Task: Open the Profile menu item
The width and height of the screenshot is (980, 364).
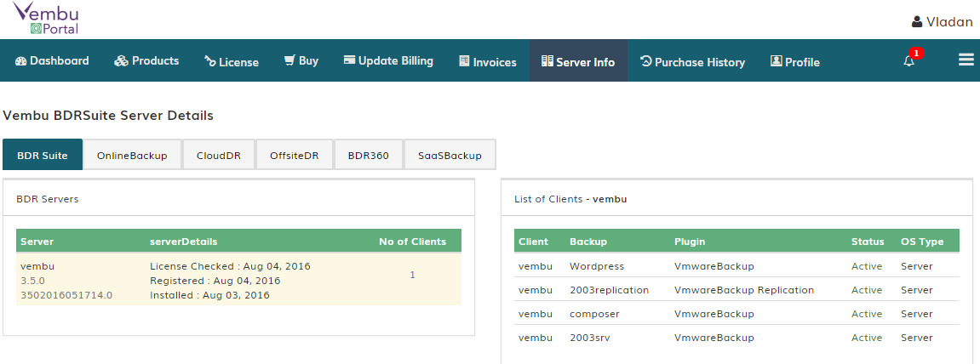Action: point(795,61)
